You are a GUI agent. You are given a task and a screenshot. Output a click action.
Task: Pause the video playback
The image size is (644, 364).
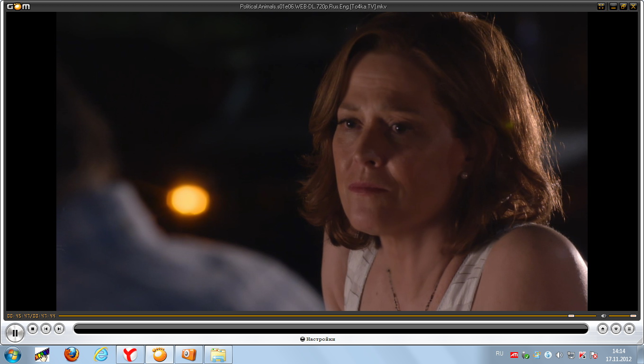(15, 333)
